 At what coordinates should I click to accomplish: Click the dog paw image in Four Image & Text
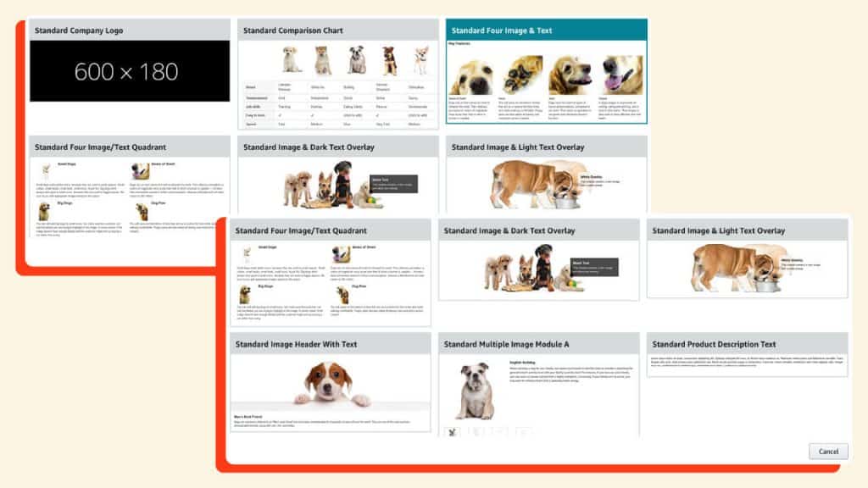pyautogui.click(x=521, y=75)
